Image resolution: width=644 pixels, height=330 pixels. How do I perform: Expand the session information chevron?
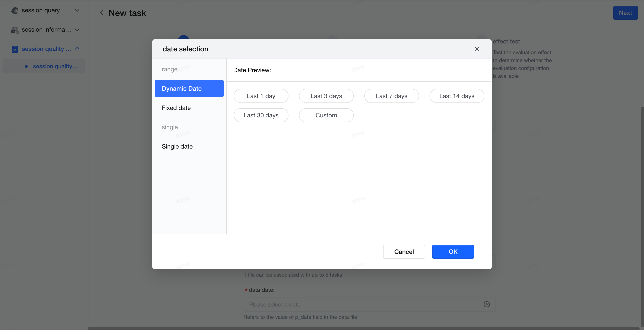click(77, 30)
